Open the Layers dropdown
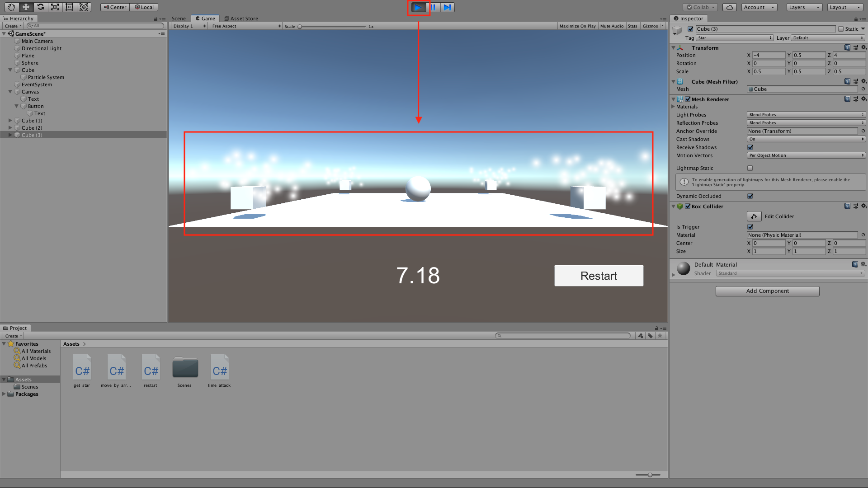The height and width of the screenshot is (488, 868). click(x=804, y=7)
